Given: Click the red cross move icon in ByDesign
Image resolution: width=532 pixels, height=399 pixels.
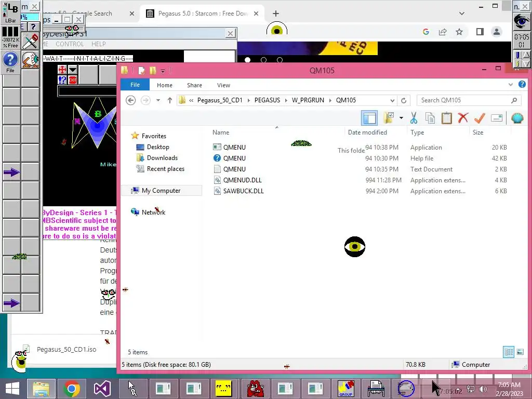Looking at the screenshot, I should 62,70.
